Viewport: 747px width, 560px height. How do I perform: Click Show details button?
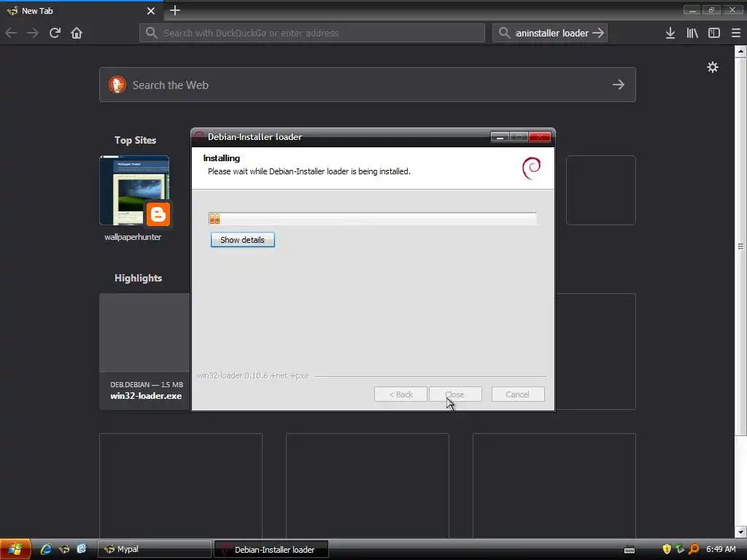[x=242, y=240]
